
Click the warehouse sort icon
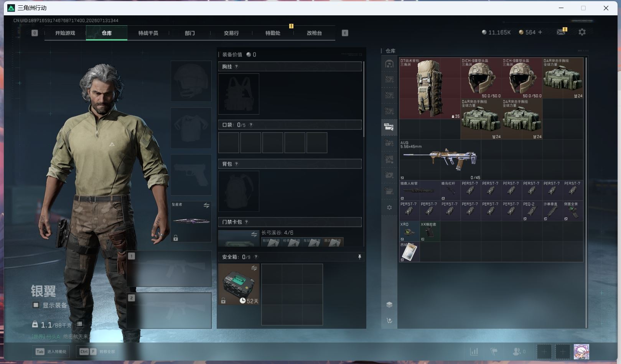389,321
